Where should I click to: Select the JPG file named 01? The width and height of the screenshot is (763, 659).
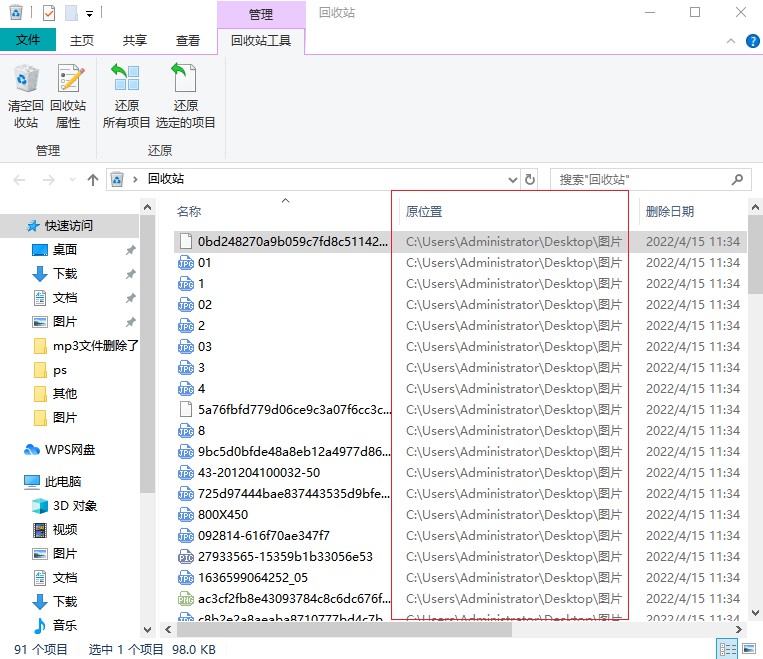tap(204, 263)
